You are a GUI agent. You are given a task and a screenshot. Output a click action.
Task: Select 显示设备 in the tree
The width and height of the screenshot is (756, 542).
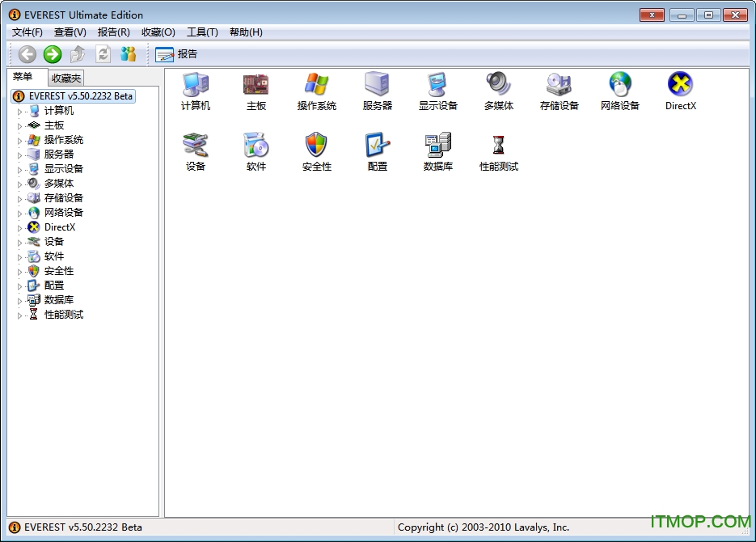64,169
